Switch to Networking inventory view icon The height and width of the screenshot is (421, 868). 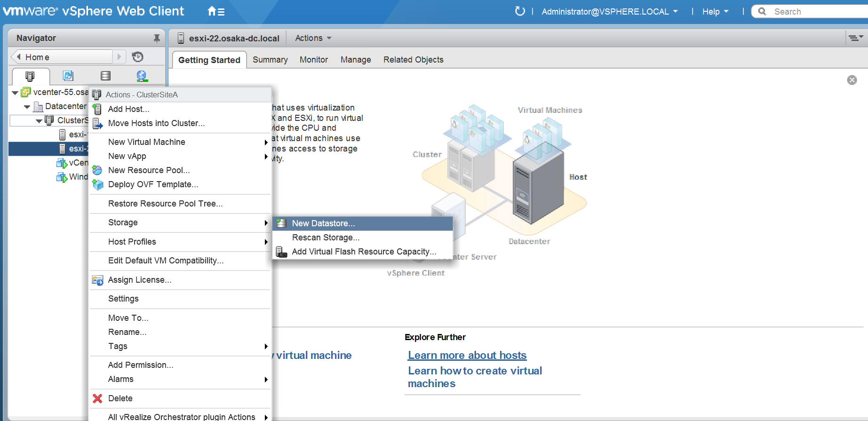[x=142, y=76]
